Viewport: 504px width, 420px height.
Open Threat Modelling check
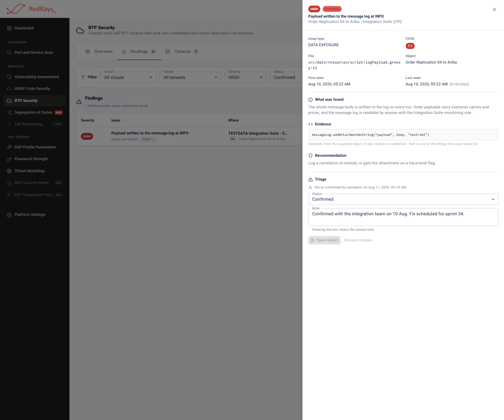[35, 171]
